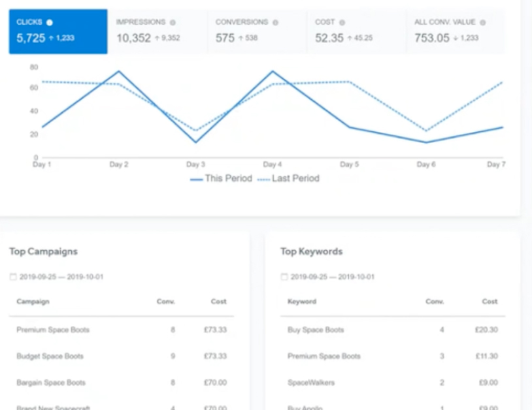The width and height of the screenshot is (532, 410).
Task: Select the Impressions metric card
Action: (x=157, y=31)
